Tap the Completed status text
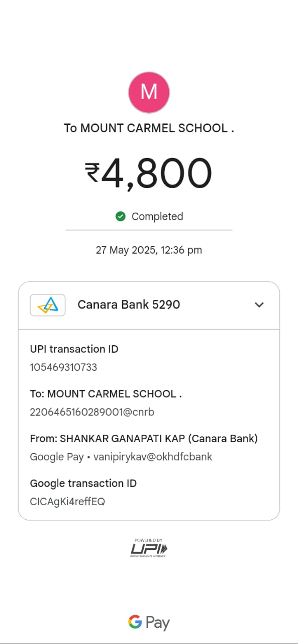 157,216
